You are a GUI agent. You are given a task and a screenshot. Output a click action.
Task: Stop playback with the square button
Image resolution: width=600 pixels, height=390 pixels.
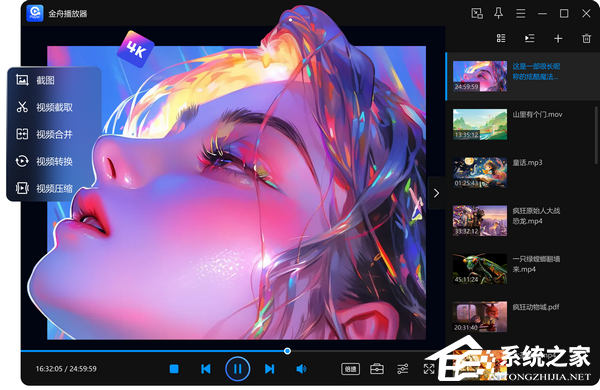[174, 369]
